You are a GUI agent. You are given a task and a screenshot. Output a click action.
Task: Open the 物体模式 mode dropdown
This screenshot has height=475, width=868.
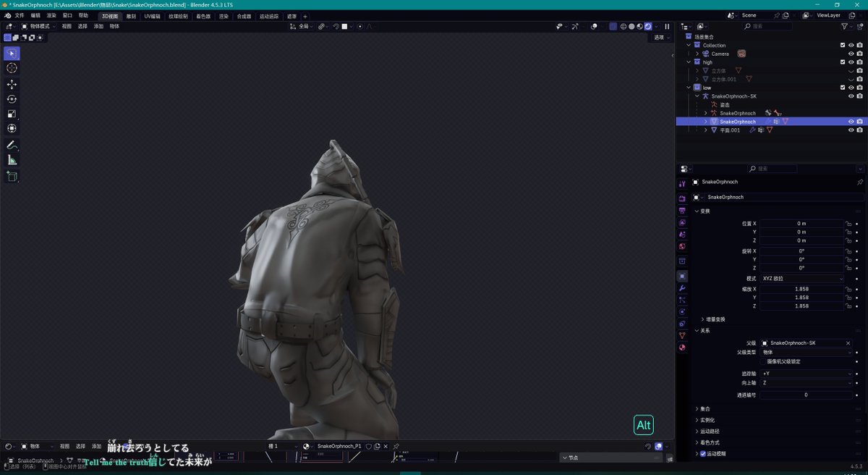tap(38, 26)
